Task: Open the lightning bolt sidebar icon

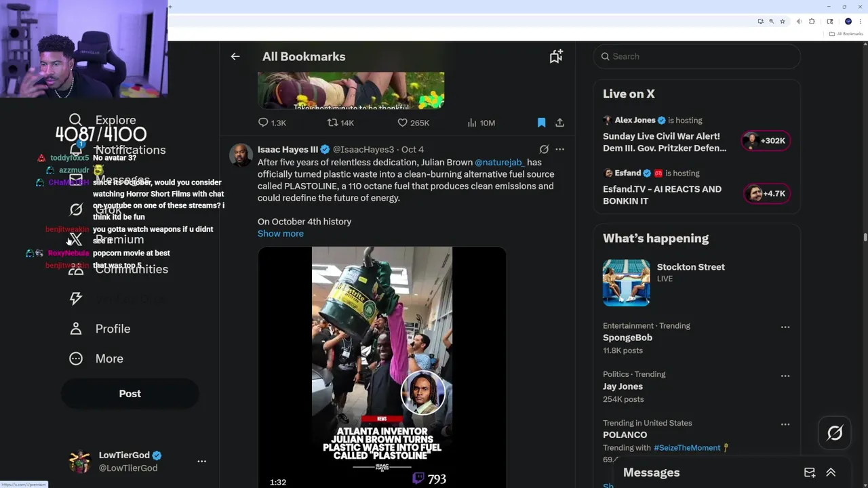Action: click(76, 299)
